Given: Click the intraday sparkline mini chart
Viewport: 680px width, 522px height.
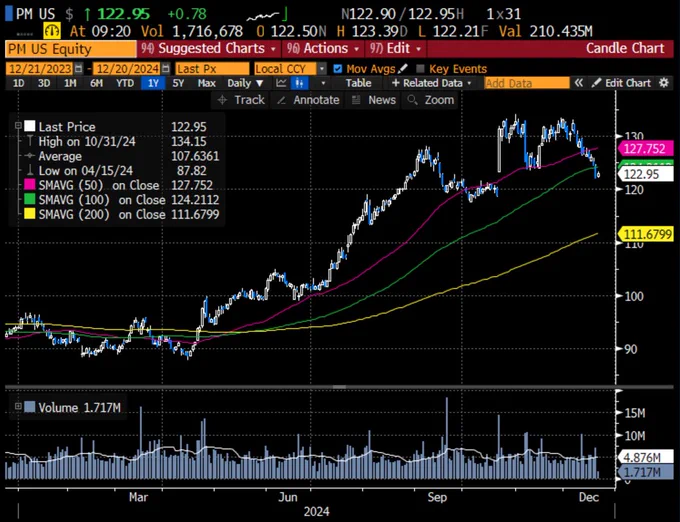Looking at the screenshot, I should (x=267, y=15).
